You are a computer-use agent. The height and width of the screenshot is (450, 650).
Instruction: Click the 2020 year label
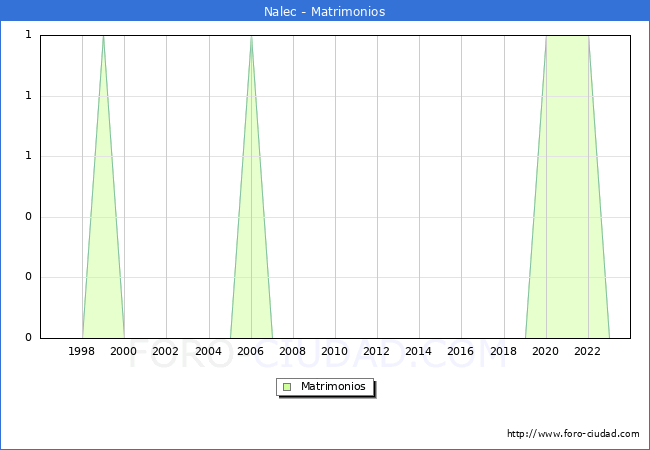tap(545, 352)
